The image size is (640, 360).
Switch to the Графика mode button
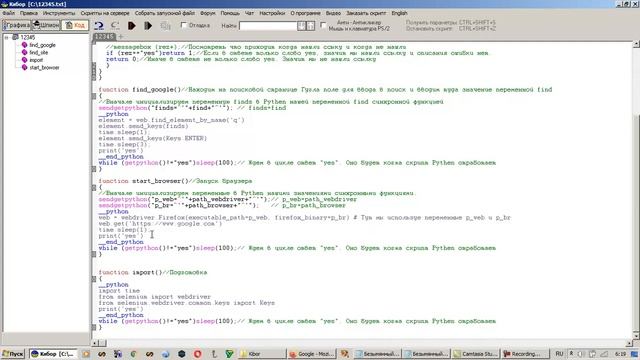coord(16,25)
